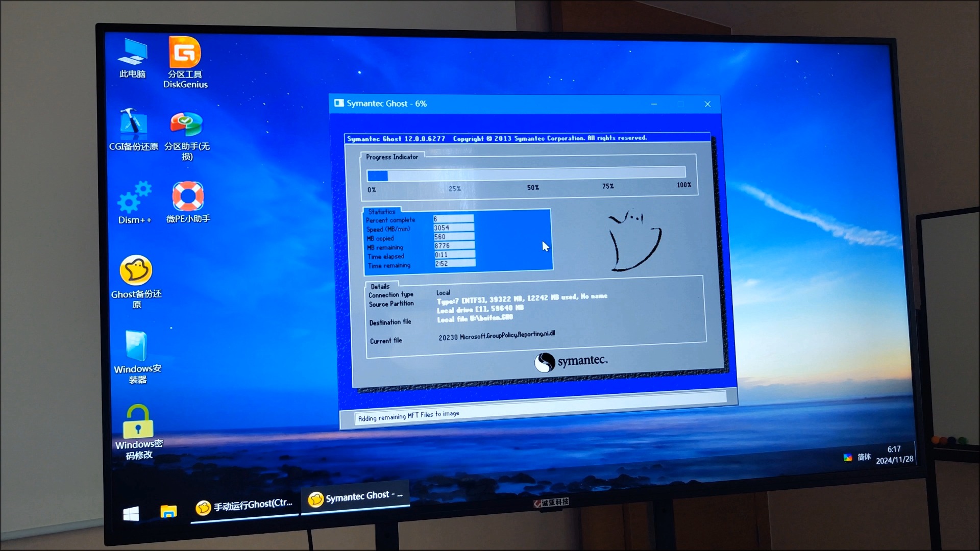Screen dimensions: 980x551
Task: Click the Ghost progress indicator bar
Action: (526, 173)
